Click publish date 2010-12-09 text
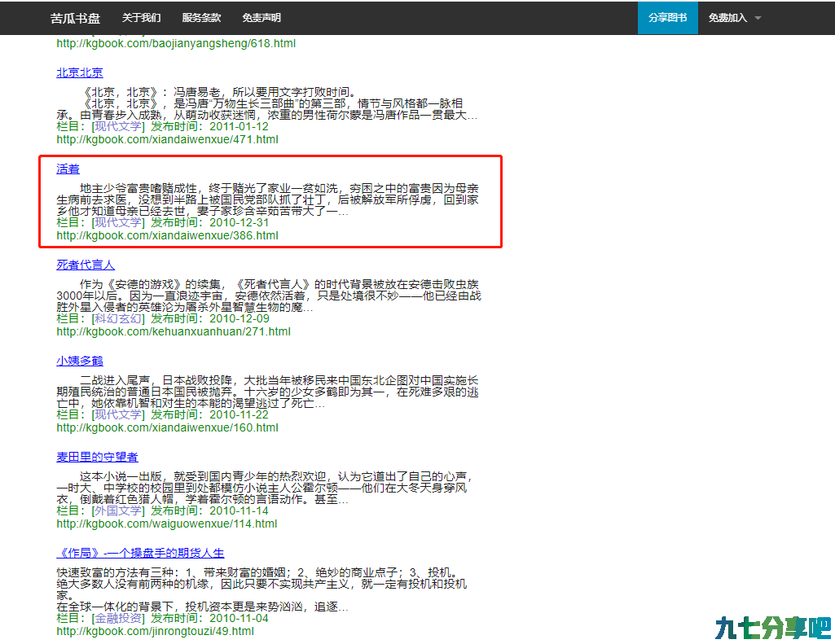 click(x=239, y=318)
